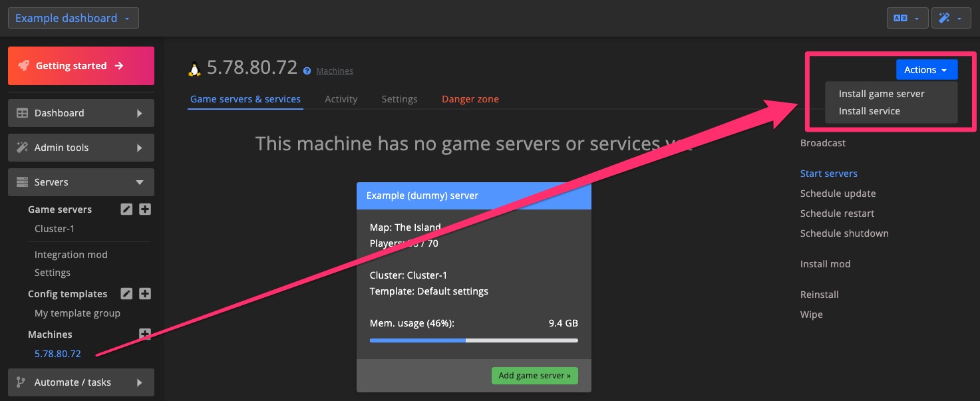Click the Add game server button

tap(534, 375)
